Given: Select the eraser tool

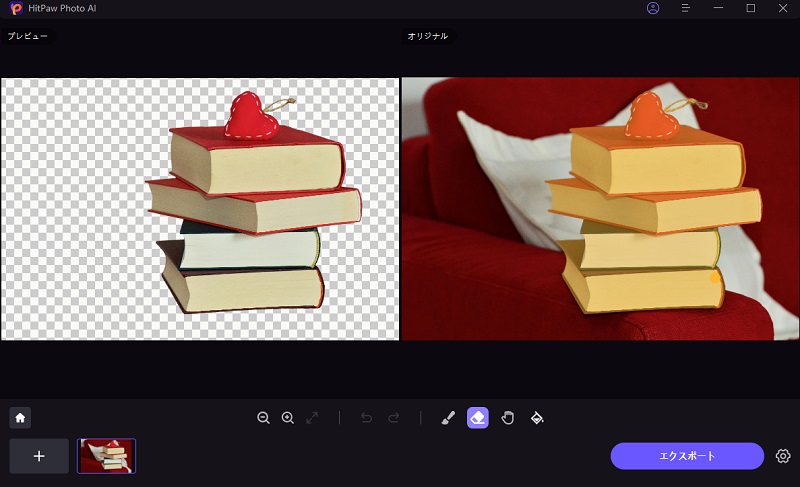Looking at the screenshot, I should pos(478,418).
